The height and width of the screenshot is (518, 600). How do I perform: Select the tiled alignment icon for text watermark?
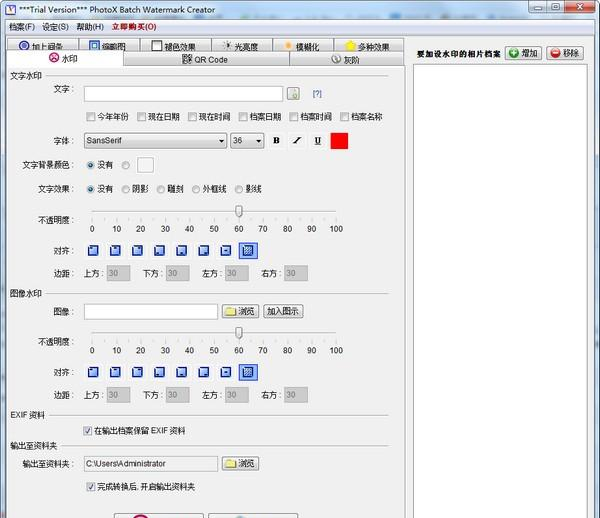click(x=248, y=251)
